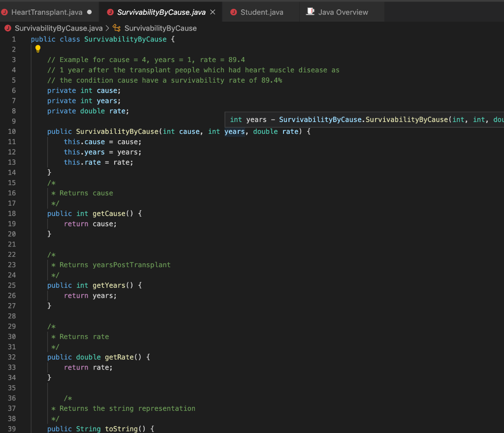
Task: Click the red Java icon on HeartTransplant.java tab
Action: 5,12
